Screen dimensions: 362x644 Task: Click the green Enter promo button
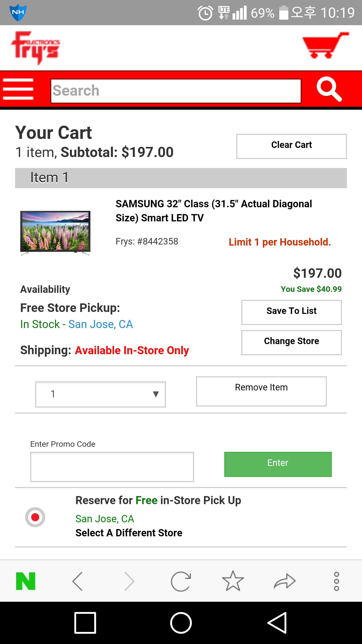(x=278, y=464)
